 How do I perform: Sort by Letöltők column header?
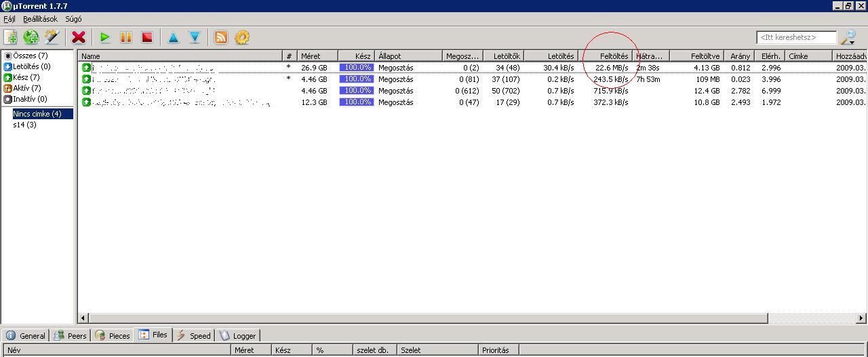click(x=503, y=56)
